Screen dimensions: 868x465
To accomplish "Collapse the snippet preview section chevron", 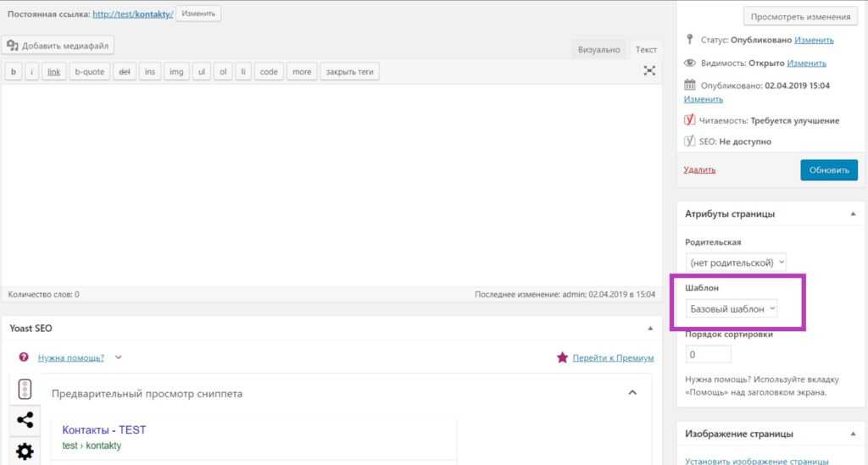I will pos(632,392).
